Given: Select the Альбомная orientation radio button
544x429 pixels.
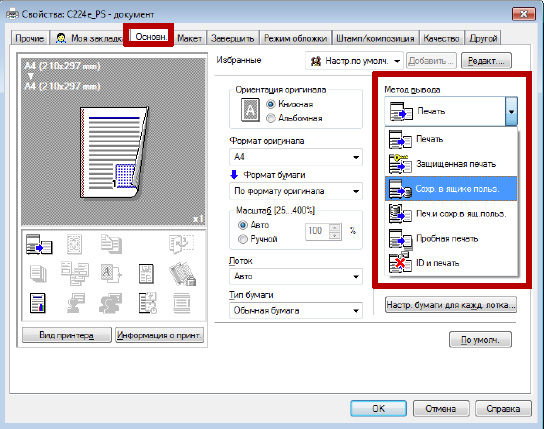Looking at the screenshot, I should click(x=271, y=118).
